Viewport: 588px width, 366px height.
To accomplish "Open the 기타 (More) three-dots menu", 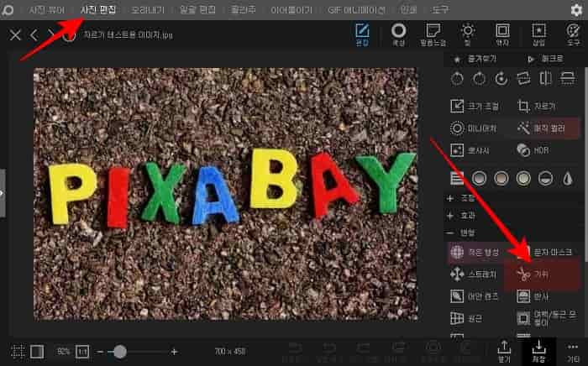I will 573,352.
